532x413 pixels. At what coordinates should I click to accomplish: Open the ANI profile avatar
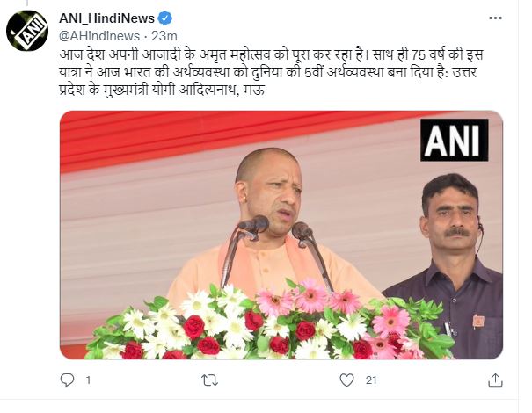coord(27,31)
